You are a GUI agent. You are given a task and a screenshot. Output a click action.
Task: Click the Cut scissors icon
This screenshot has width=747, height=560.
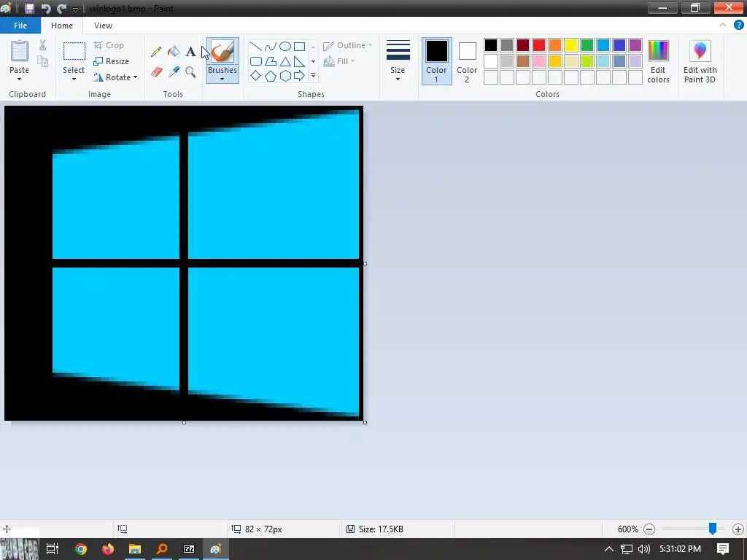tap(43, 45)
